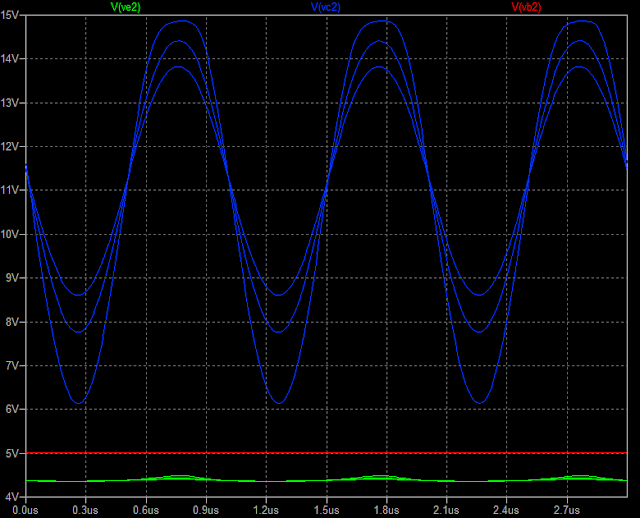This screenshot has width=640, height=518.
Task: Click the 1.8us time axis label
Action: (386, 510)
